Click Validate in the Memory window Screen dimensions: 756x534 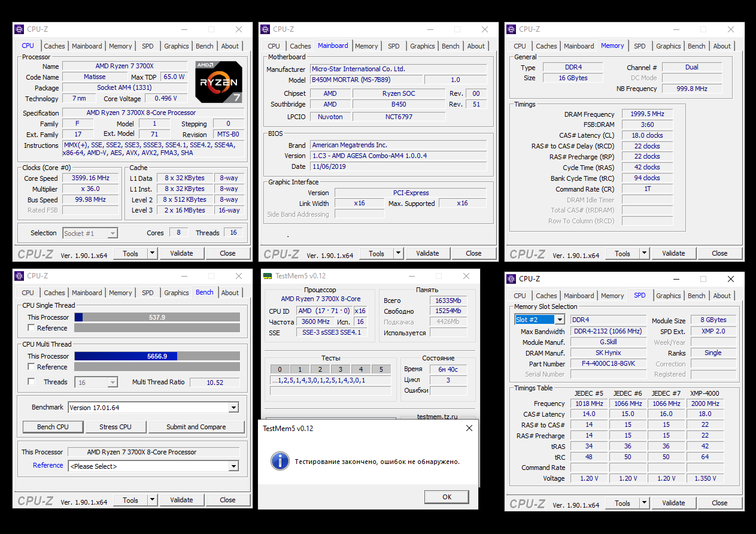click(x=673, y=253)
